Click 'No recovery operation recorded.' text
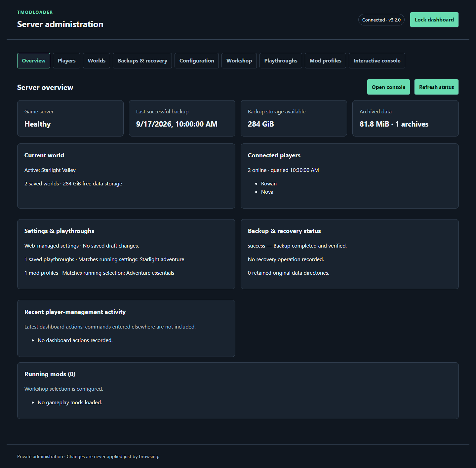The height and width of the screenshot is (468, 476). (x=286, y=259)
